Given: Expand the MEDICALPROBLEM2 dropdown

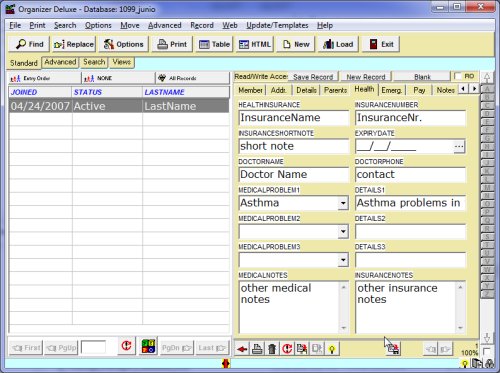Looking at the screenshot, I should click(343, 231).
